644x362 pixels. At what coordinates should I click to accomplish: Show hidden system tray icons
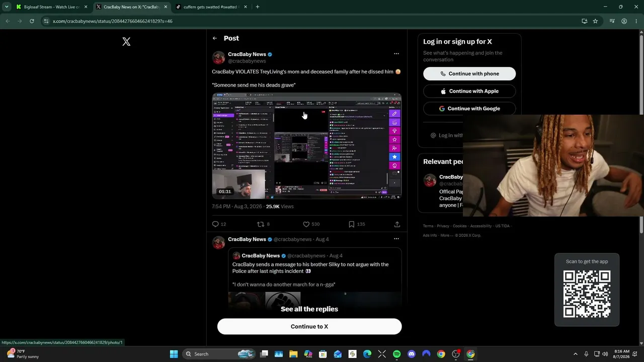[576, 354]
